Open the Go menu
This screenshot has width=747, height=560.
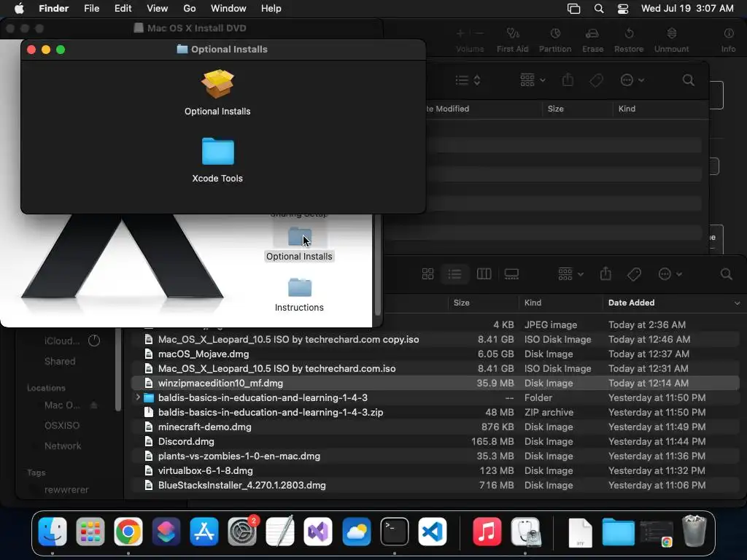190,9
